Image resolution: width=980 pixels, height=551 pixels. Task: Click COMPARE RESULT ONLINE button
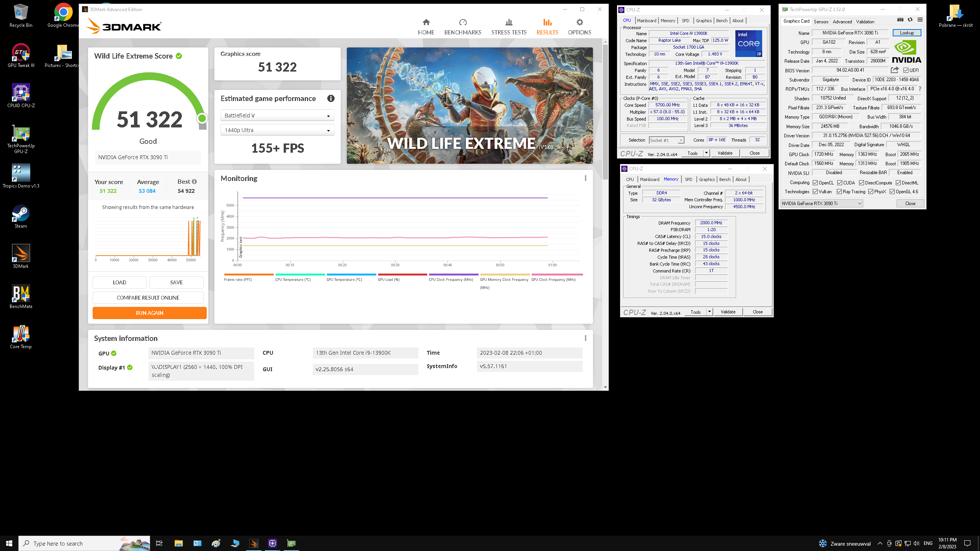coord(148,298)
